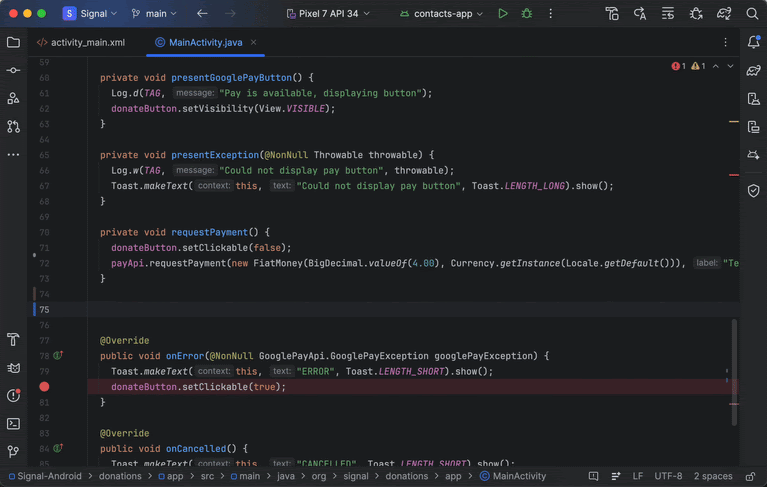Remove the breakpoint on line 80
Viewport: 767px width, 487px height.
[44, 387]
